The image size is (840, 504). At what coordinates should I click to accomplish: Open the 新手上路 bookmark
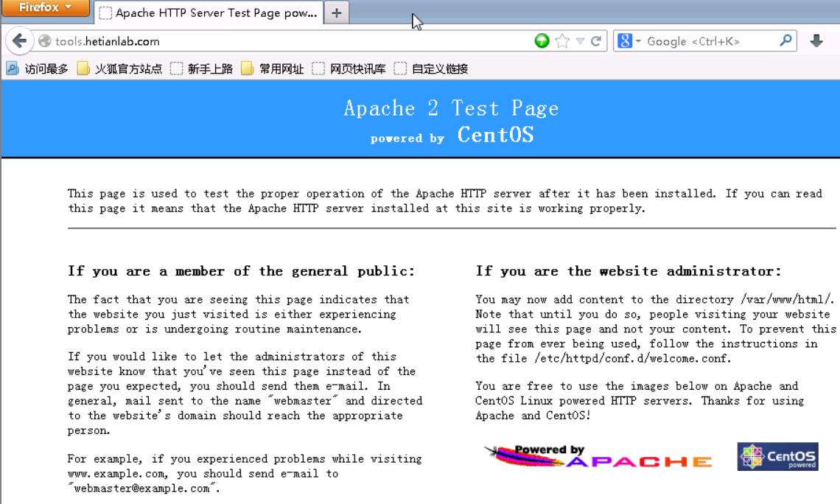201,69
